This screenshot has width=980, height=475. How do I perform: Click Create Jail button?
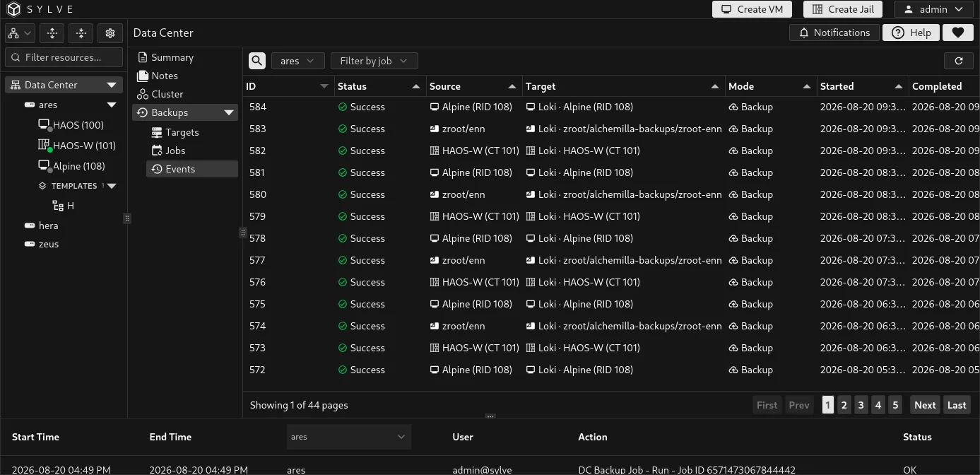tap(843, 9)
